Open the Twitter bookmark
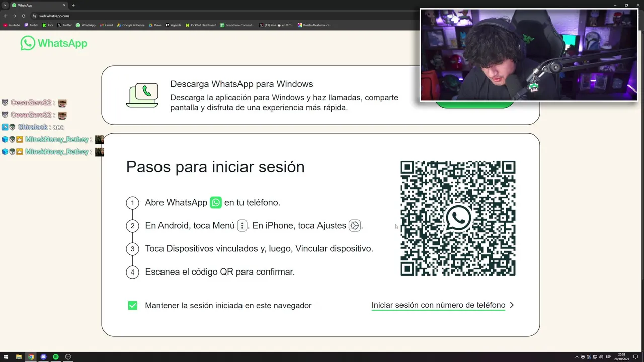Image resolution: width=644 pixels, height=362 pixels. [65, 25]
